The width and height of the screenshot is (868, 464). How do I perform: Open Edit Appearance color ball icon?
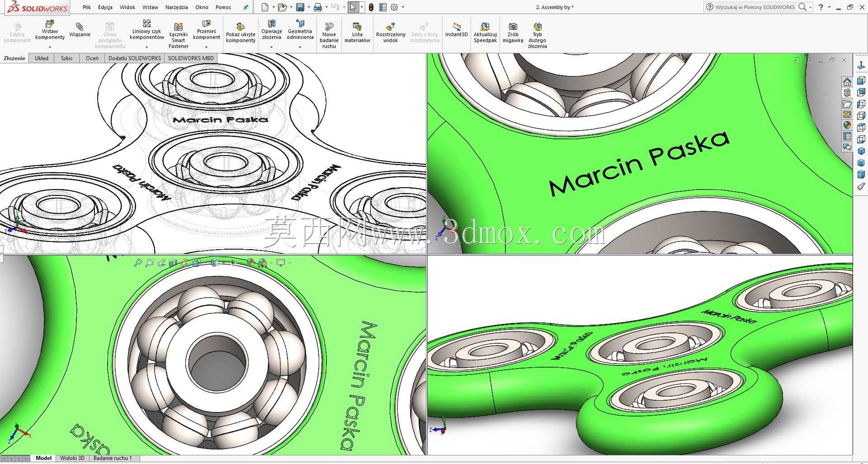[251, 262]
